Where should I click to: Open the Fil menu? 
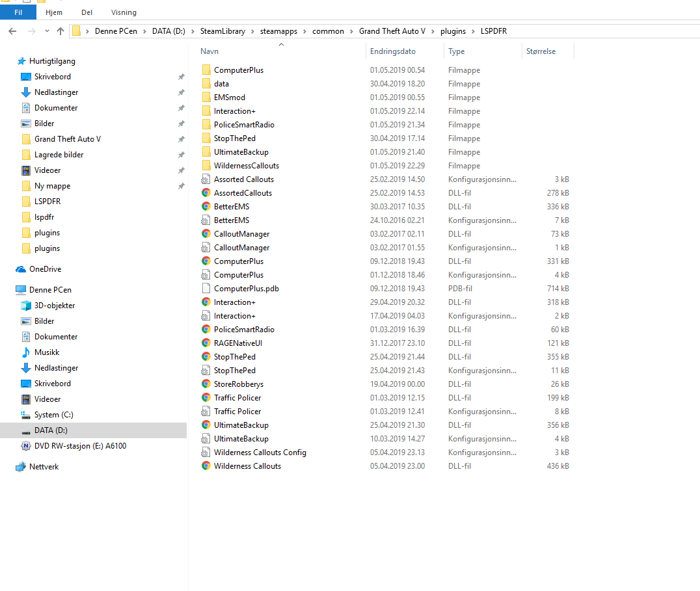[18, 12]
